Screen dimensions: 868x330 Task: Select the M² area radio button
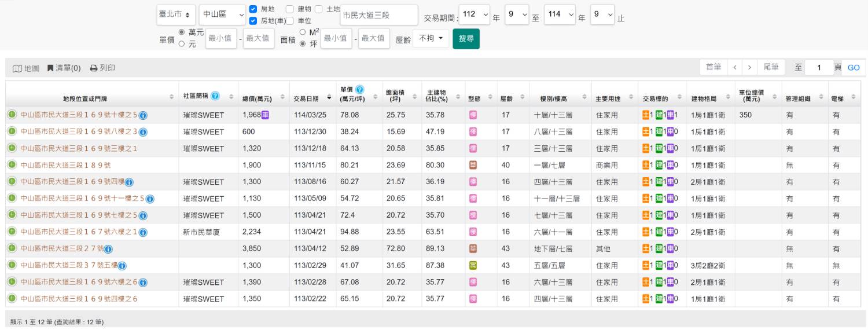(303, 32)
